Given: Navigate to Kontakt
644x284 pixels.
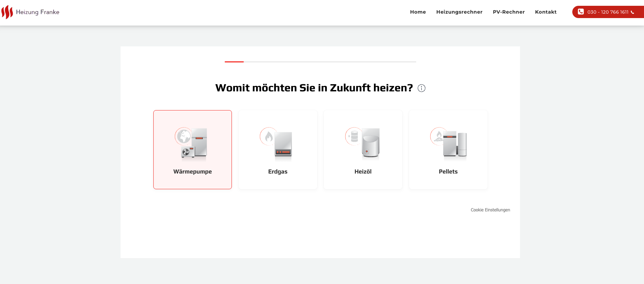Looking at the screenshot, I should click(x=545, y=12).
